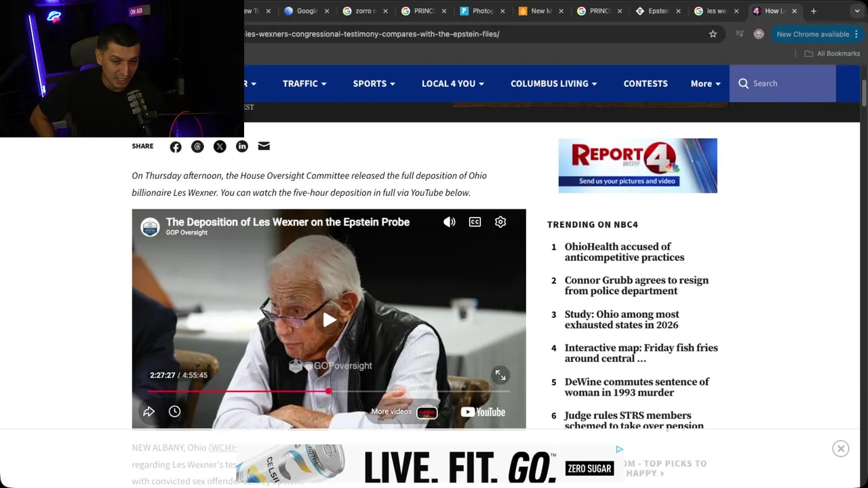This screenshot has width=868, height=488.
Task: Share article on X
Action: coord(220,146)
